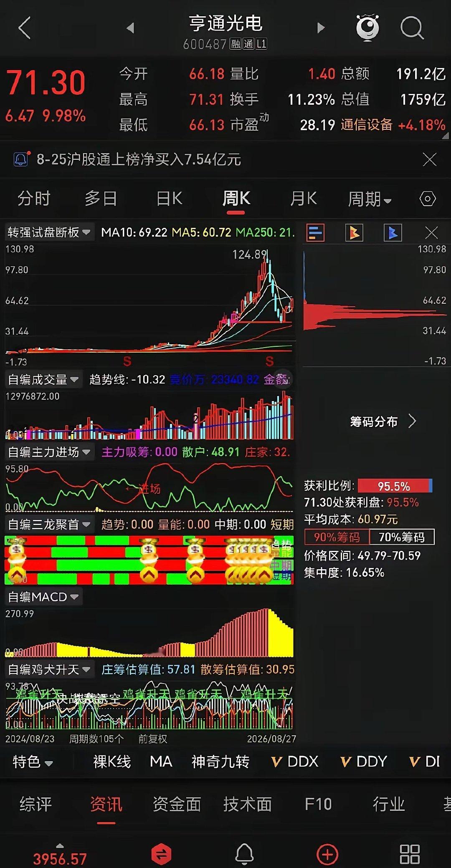451x868 pixels.
Task: Go to next stock with right triangle
Action: (321, 28)
